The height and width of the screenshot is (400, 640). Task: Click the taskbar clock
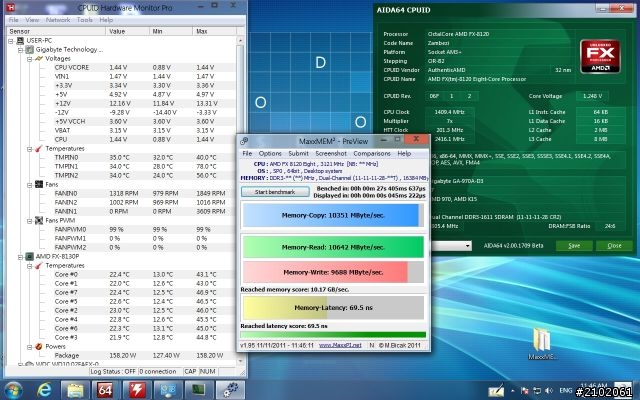click(594, 388)
